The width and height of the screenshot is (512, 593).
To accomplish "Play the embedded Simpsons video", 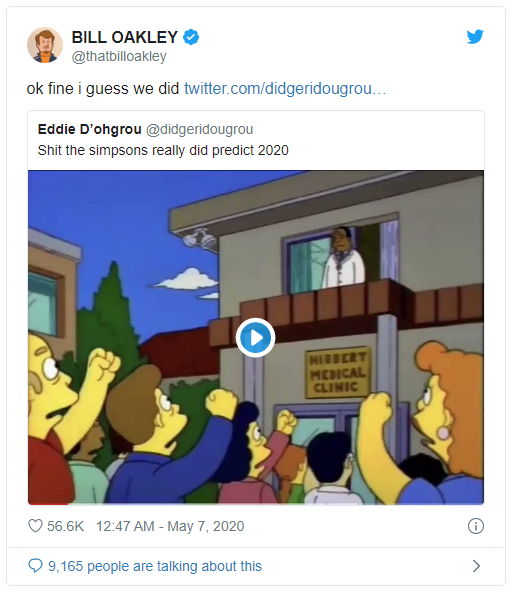I will point(256,337).
